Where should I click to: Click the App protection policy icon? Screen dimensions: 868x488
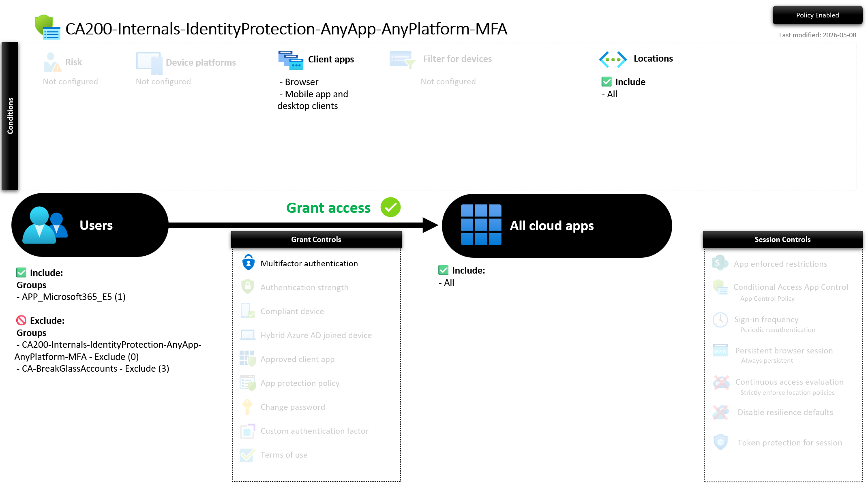click(x=248, y=383)
